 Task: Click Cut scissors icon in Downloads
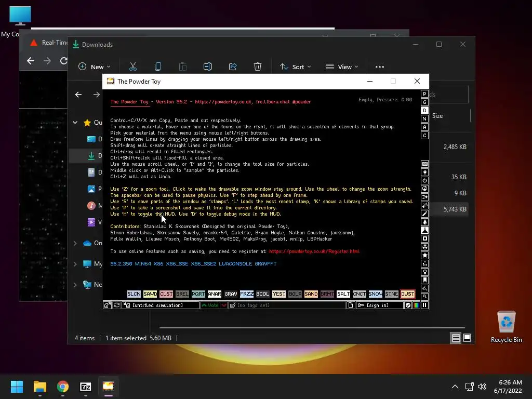(132, 67)
